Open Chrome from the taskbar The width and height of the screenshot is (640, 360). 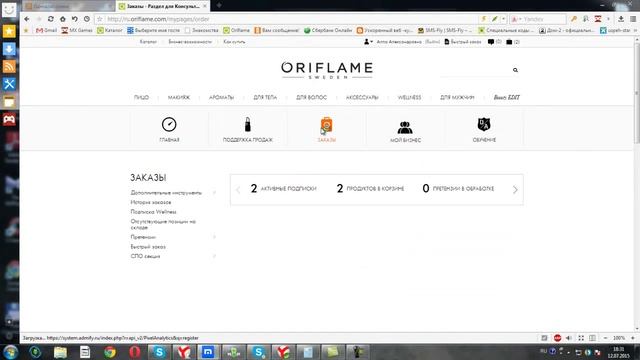[x=110, y=352]
